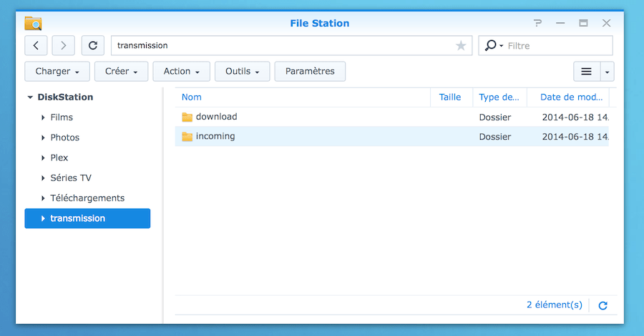Click the Paramètres button
The height and width of the screenshot is (336, 644).
pos(310,72)
